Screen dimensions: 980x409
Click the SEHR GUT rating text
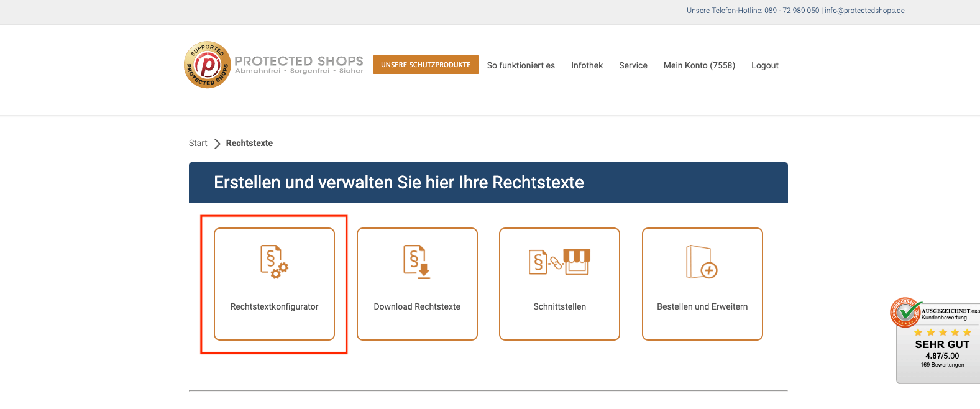pos(942,344)
